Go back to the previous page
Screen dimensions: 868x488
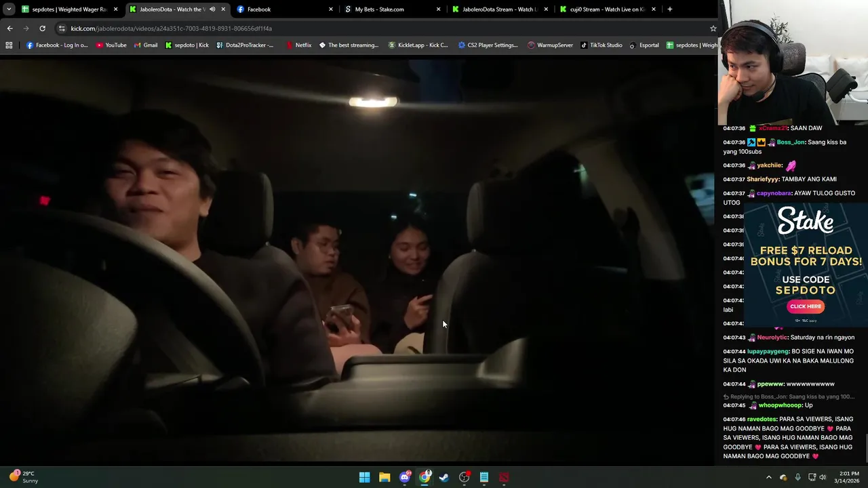pyautogui.click(x=9, y=28)
